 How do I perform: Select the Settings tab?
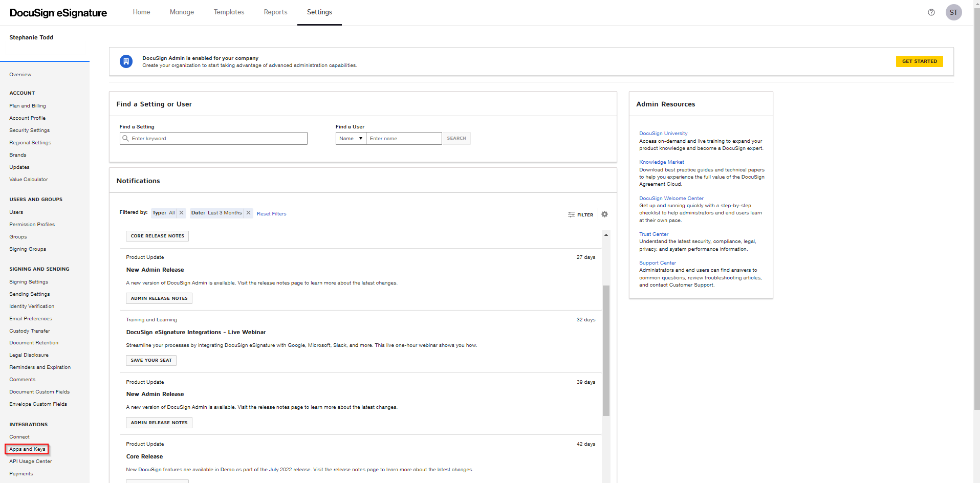(x=319, y=12)
